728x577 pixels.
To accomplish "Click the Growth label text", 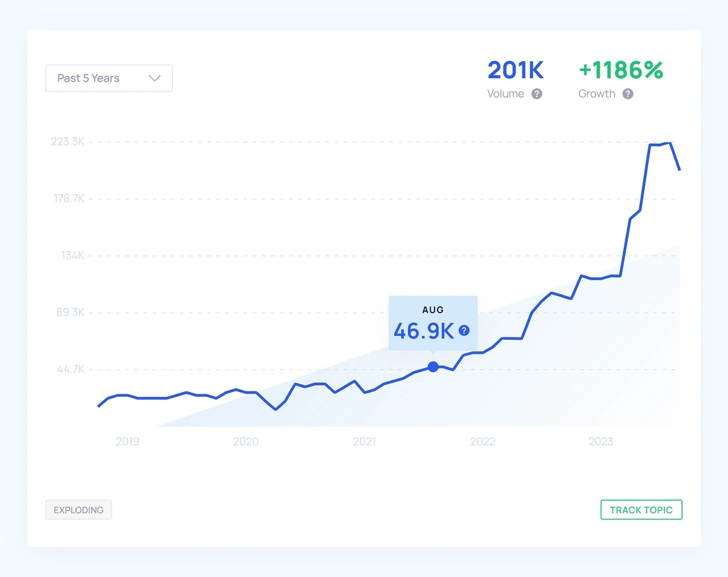I will (597, 94).
